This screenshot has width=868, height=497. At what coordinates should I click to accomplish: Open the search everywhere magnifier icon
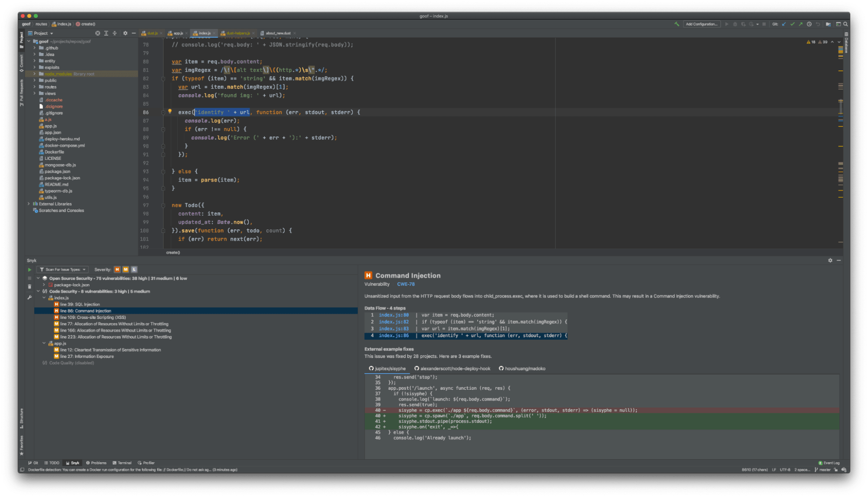click(845, 24)
